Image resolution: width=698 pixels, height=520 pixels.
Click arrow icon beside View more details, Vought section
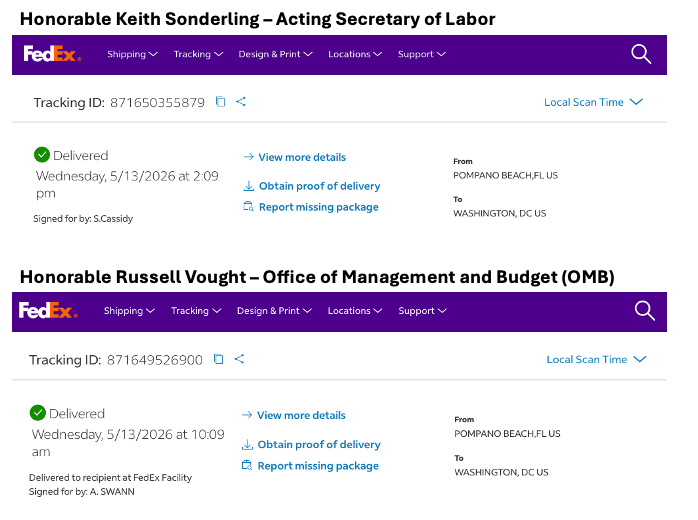coord(247,415)
